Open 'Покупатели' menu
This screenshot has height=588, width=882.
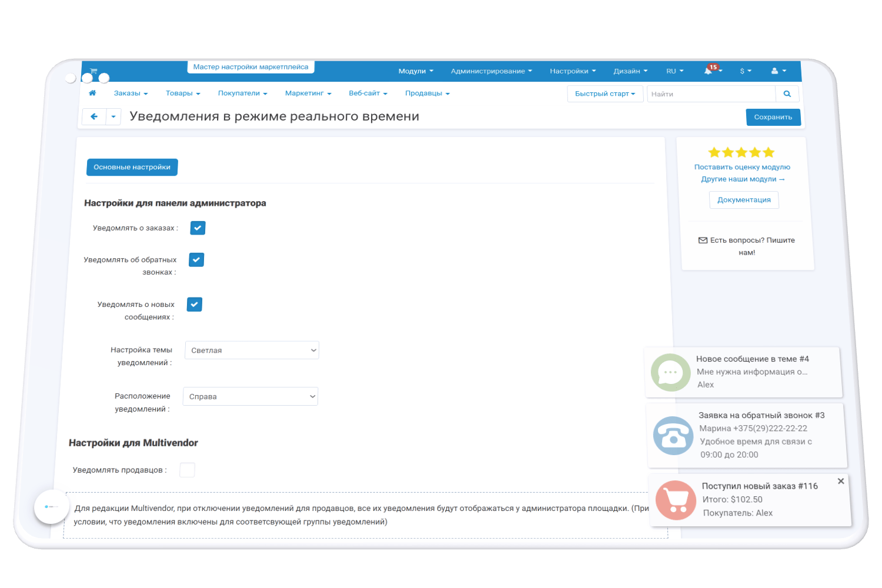click(242, 93)
